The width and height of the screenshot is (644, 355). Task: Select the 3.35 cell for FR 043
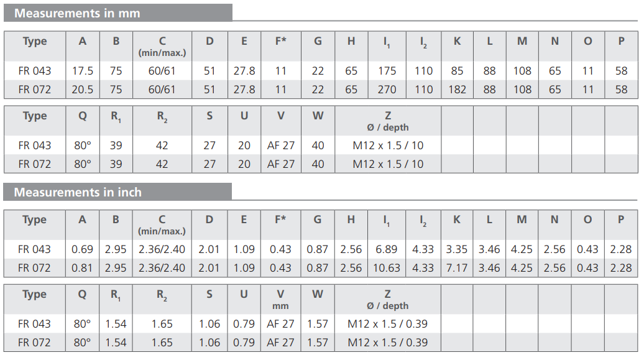click(x=457, y=249)
